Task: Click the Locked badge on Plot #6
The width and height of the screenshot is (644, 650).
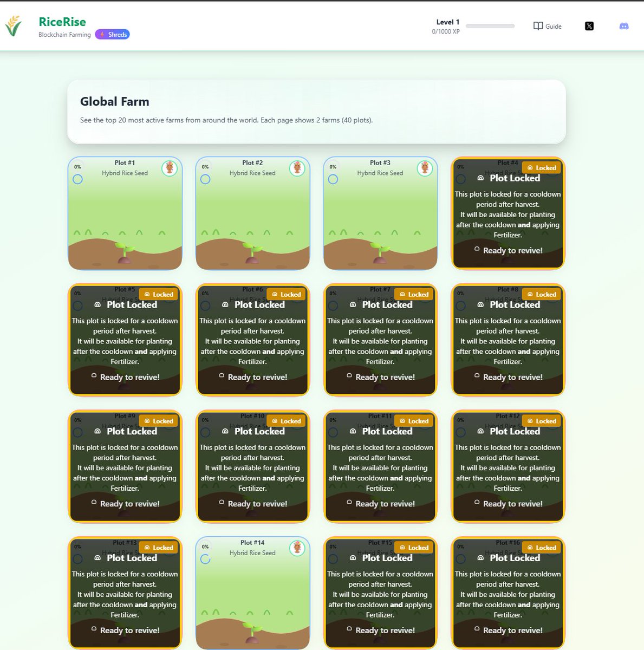Action: (286, 295)
